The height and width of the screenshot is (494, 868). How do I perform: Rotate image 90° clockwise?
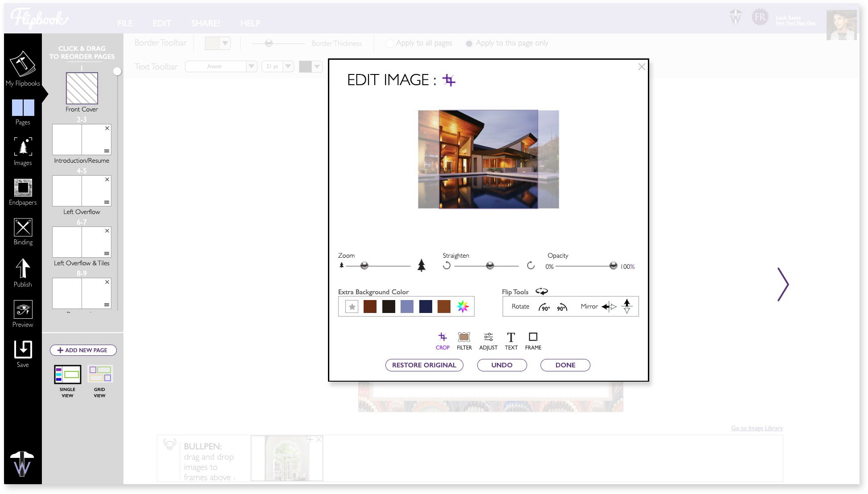pos(544,307)
